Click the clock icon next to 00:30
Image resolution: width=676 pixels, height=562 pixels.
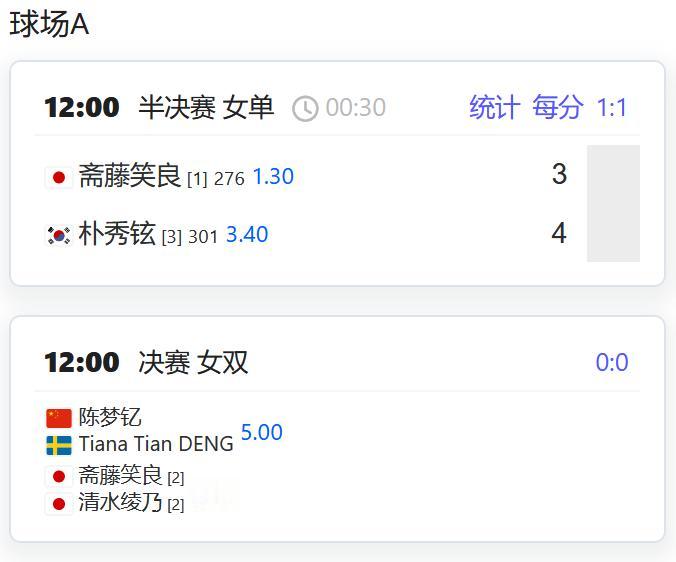point(305,108)
